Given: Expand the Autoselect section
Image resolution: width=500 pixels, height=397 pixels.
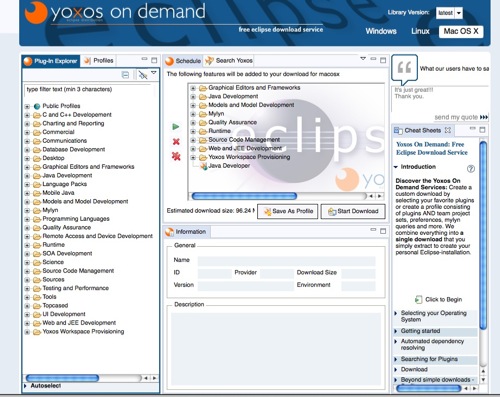Looking at the screenshot, I should click(25, 386).
